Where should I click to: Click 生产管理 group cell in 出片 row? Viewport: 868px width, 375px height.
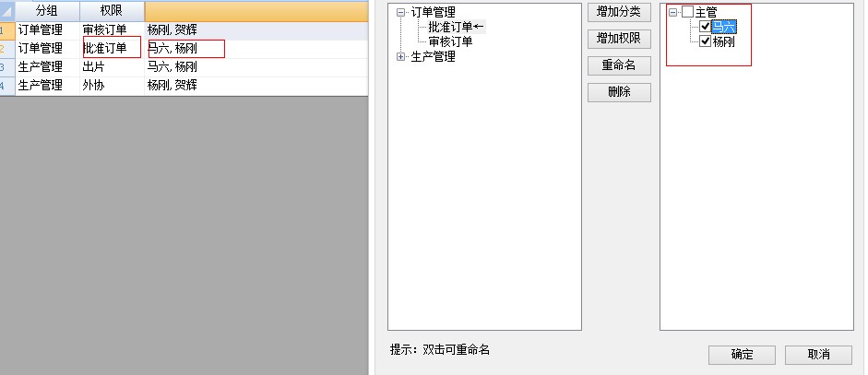pos(48,67)
